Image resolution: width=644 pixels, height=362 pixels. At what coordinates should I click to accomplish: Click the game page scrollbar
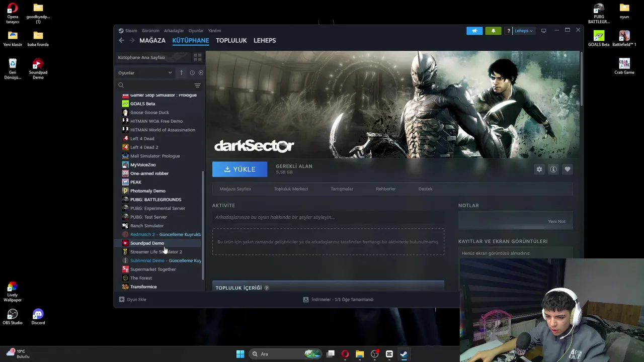point(582,78)
